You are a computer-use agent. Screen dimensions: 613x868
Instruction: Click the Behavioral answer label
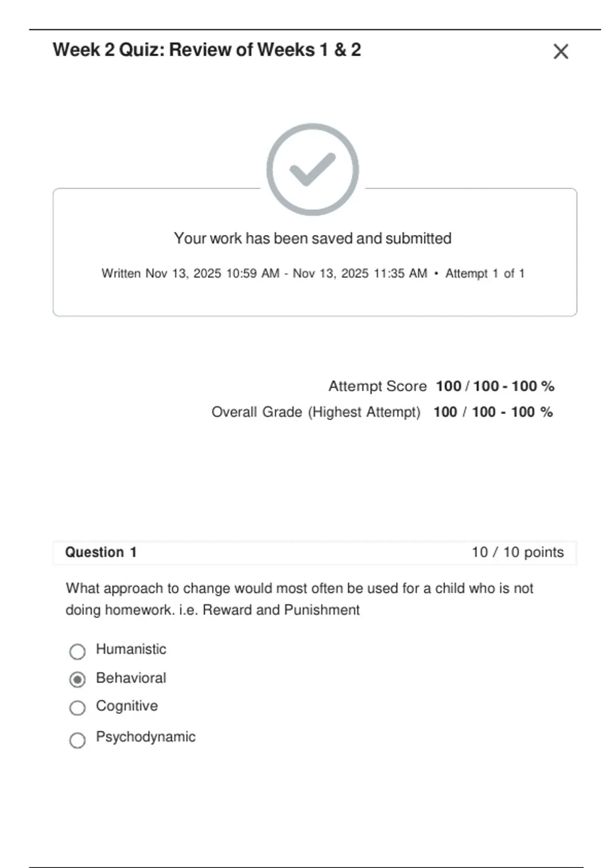(x=131, y=678)
